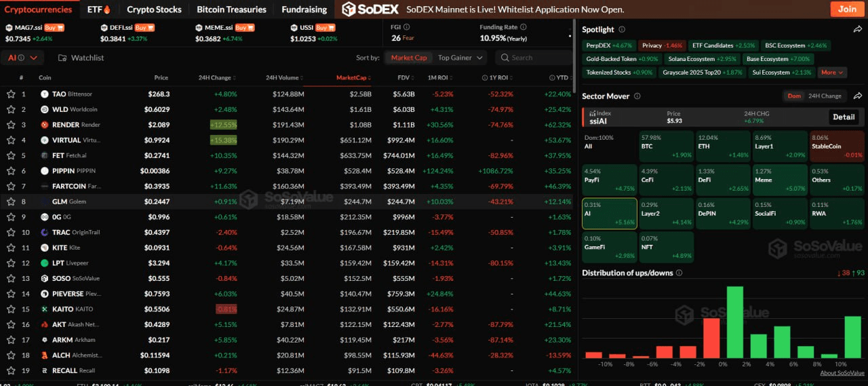The image size is (868, 386).
Task: Switch to the Crypto Stocks tab
Action: tap(154, 9)
